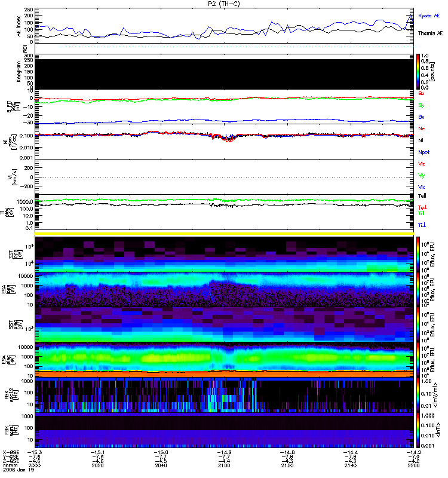Click the ESA electron Eflux color bar
Viewport: 448px width, 478px height.
(x=418, y=360)
